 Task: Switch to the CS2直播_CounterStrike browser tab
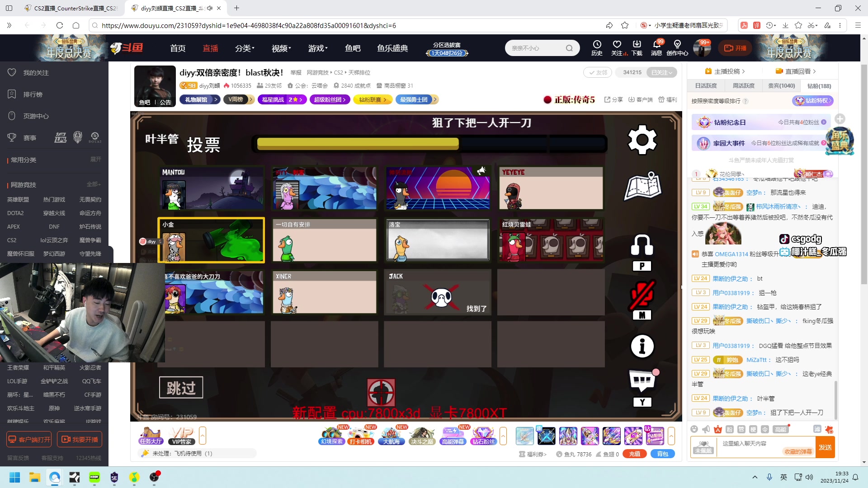pos(71,8)
